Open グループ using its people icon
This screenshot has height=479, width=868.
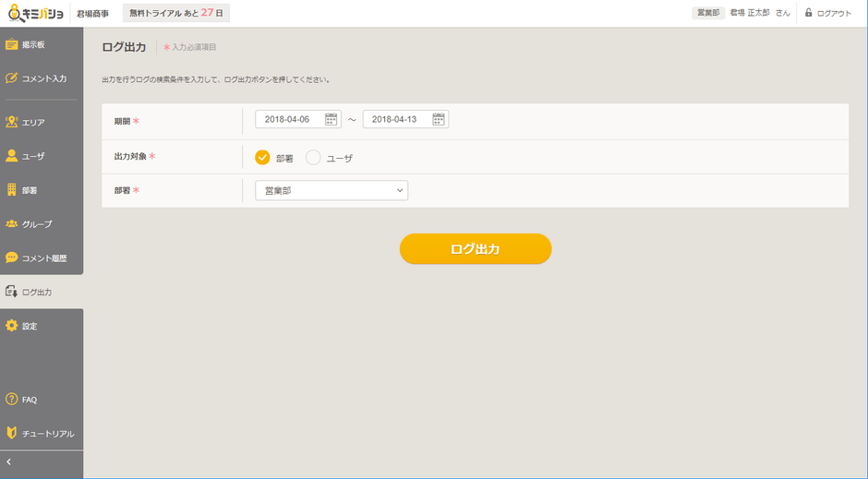pos(12,224)
